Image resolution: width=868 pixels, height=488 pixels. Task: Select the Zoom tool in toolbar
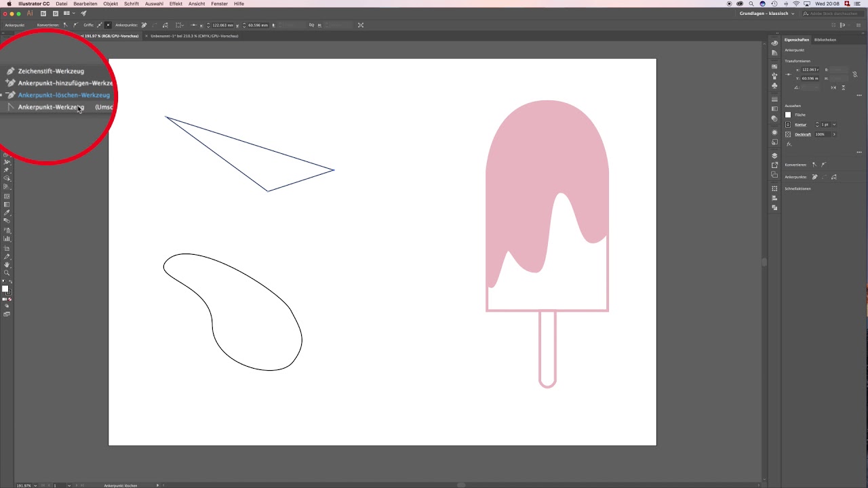click(x=7, y=273)
